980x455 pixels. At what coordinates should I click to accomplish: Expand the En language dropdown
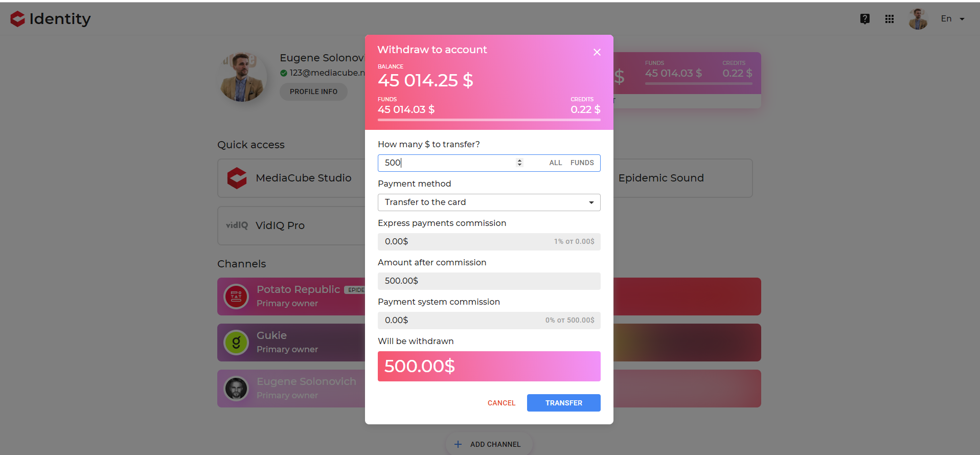(953, 19)
